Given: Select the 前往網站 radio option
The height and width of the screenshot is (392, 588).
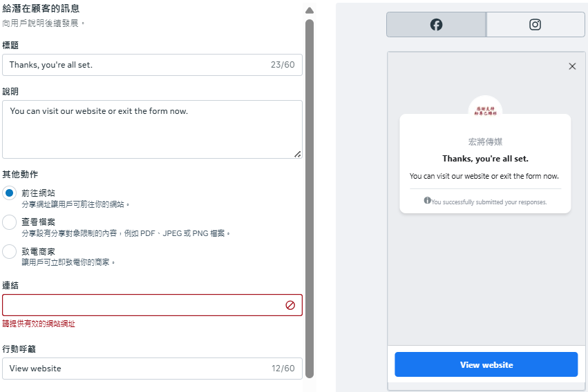Looking at the screenshot, I should tap(10, 193).
